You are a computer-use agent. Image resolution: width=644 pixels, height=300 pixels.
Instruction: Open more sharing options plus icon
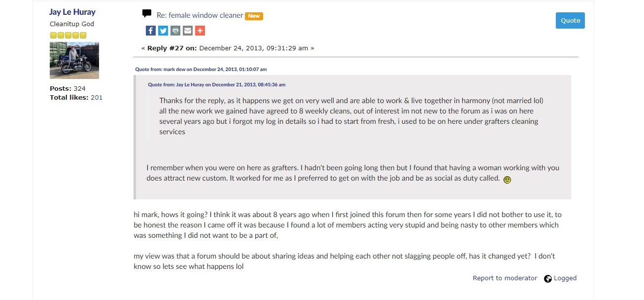click(x=200, y=31)
